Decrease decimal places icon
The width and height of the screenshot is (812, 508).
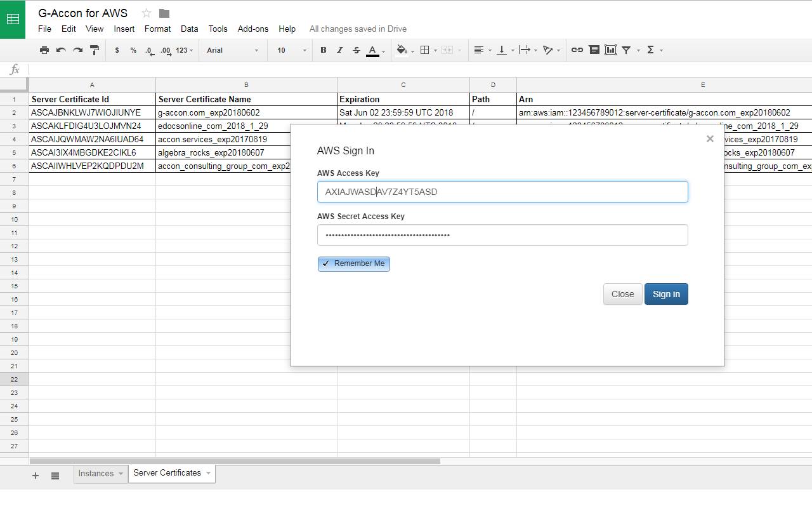[150, 50]
